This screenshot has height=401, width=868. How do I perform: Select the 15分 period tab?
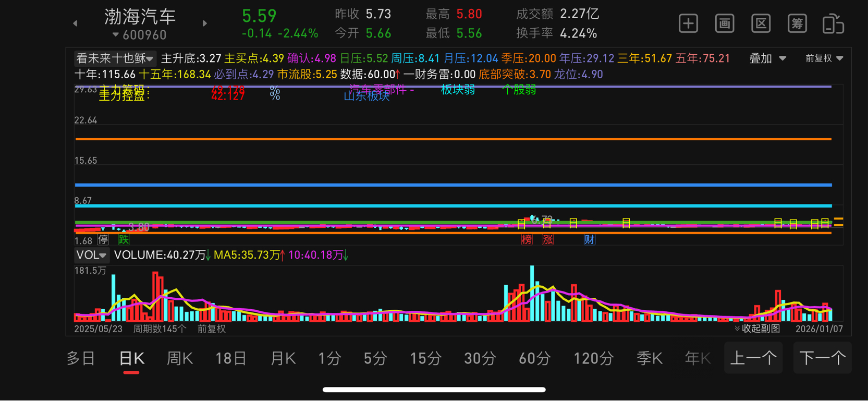coord(425,358)
